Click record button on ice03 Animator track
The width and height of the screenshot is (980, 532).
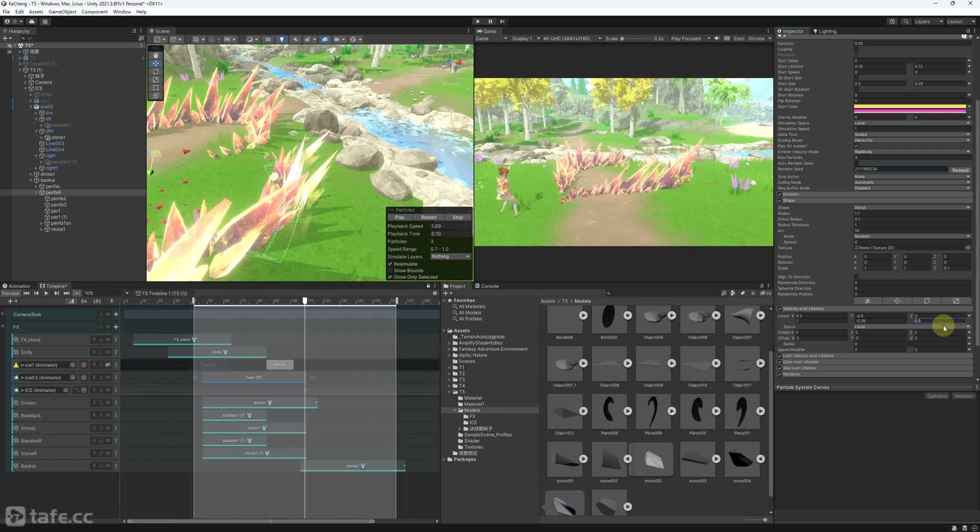84,377
